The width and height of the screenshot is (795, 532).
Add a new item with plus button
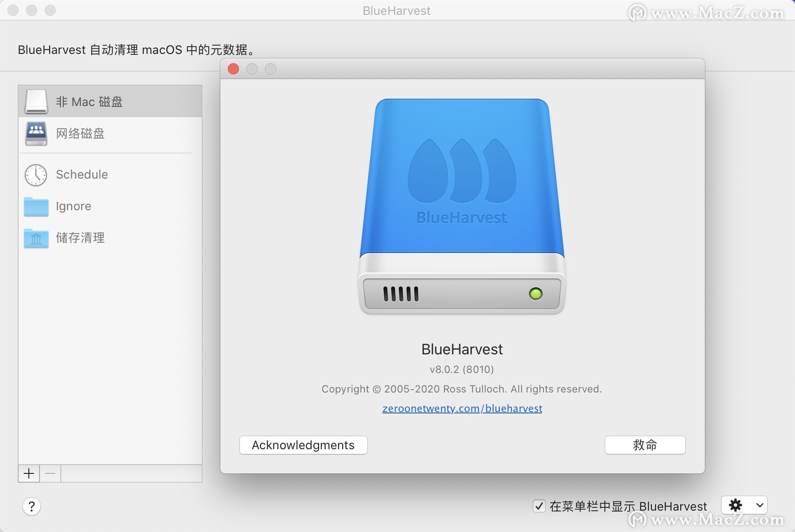29,473
